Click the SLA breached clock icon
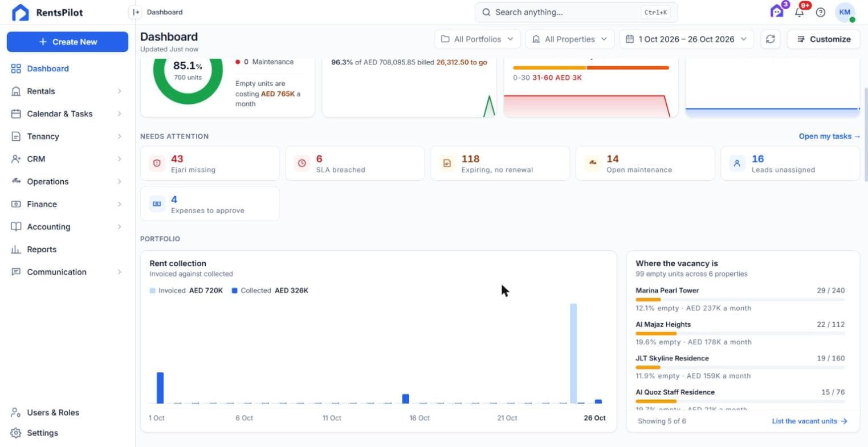 [x=302, y=163]
